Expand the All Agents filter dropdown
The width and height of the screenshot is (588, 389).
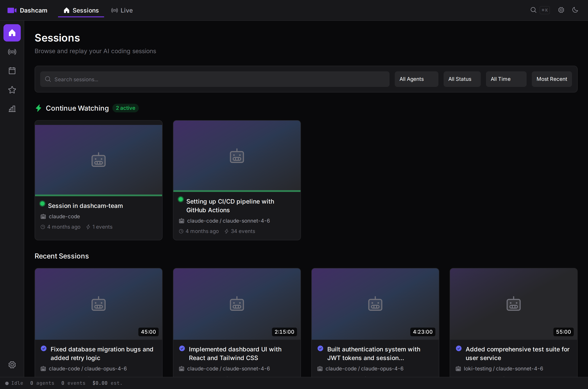click(416, 79)
